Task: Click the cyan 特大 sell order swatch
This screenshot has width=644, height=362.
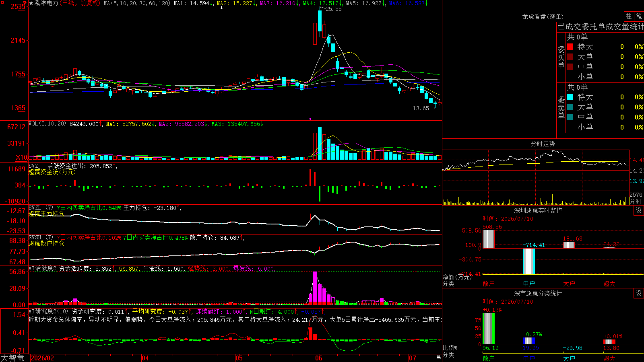Action: [570, 97]
